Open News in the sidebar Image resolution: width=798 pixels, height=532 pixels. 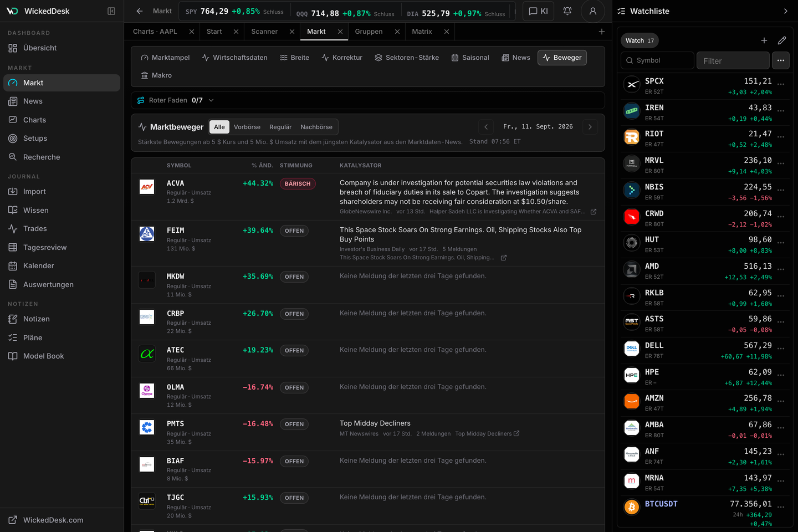click(x=62, y=101)
